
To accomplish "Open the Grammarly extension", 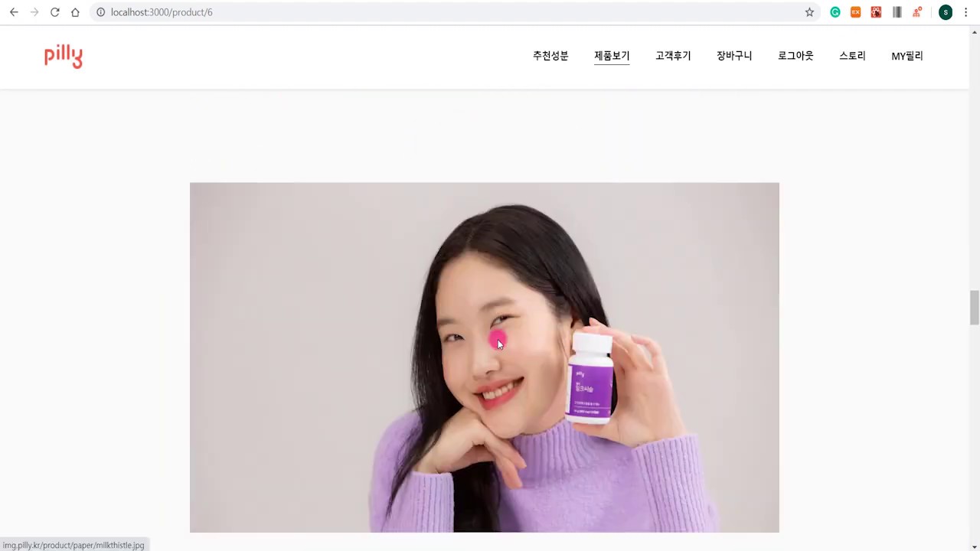I will [835, 12].
